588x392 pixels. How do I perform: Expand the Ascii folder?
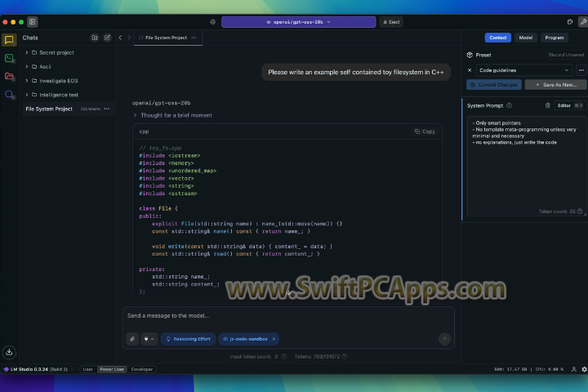tap(27, 66)
